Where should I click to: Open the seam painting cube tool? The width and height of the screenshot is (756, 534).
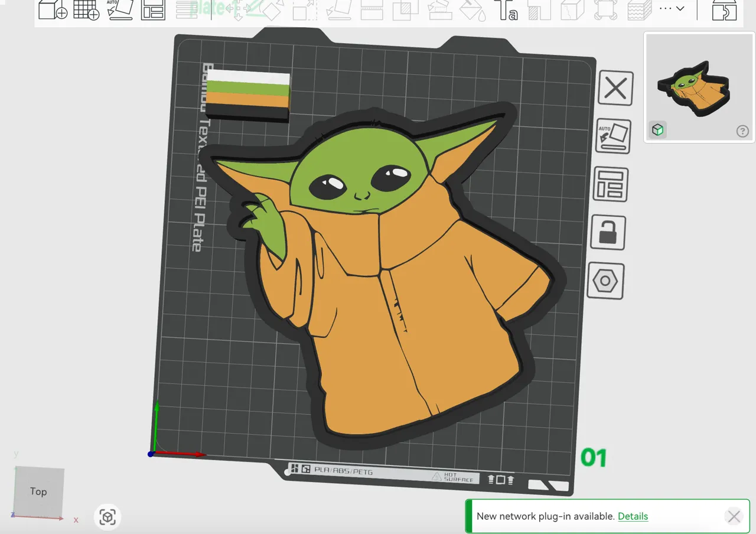tap(572, 9)
